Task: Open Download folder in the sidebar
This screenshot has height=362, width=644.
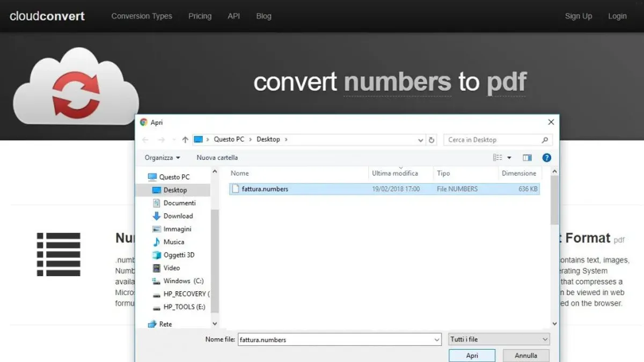Action: [173, 216]
